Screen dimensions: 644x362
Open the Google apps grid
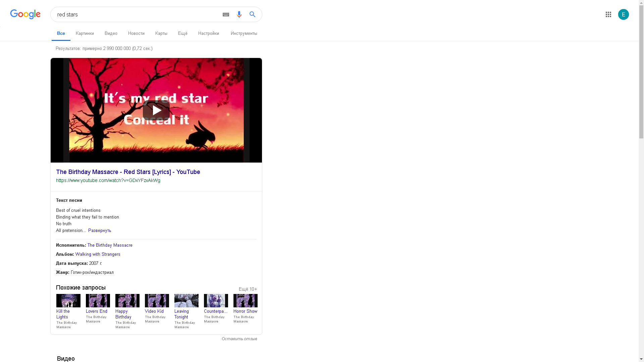(x=608, y=14)
